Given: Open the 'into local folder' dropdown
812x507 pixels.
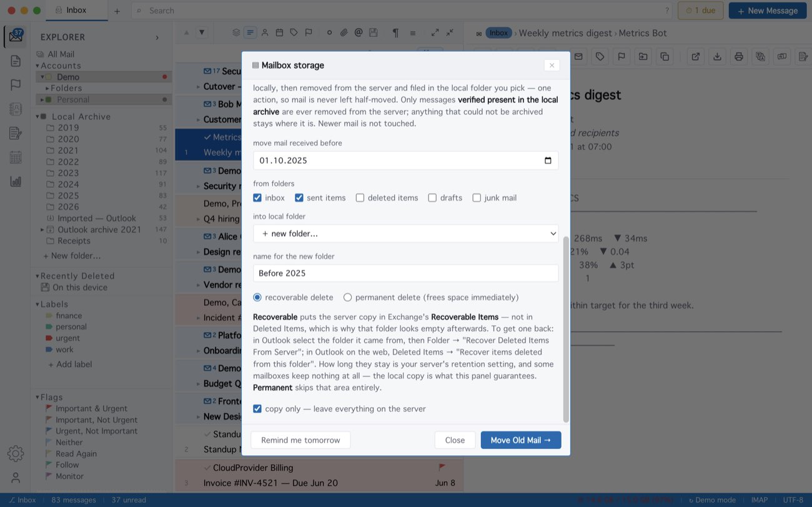Looking at the screenshot, I should pyautogui.click(x=405, y=234).
